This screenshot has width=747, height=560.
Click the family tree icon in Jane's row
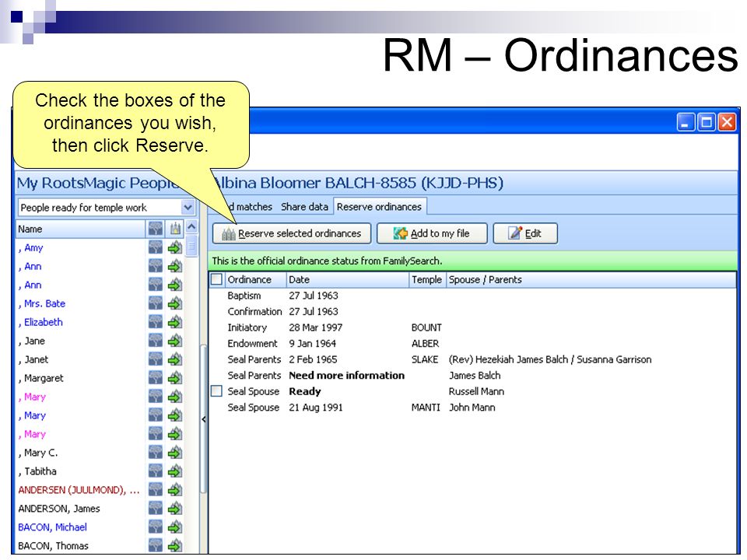tap(156, 341)
